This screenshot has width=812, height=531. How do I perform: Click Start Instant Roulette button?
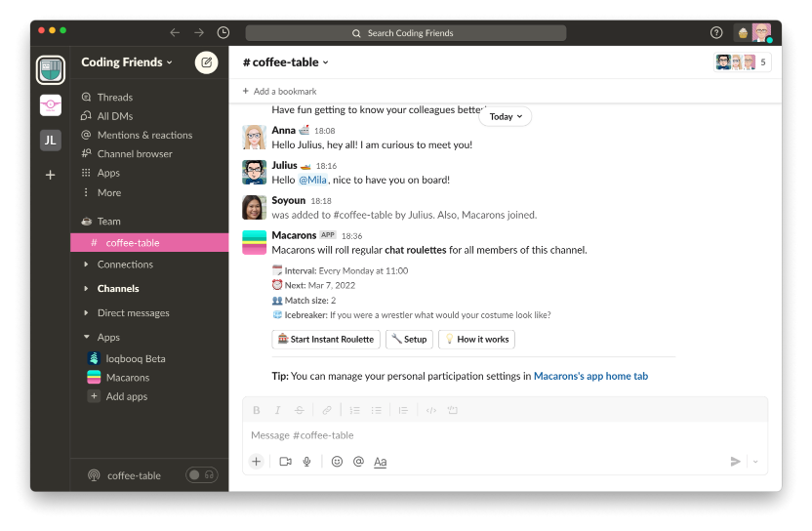click(x=326, y=340)
